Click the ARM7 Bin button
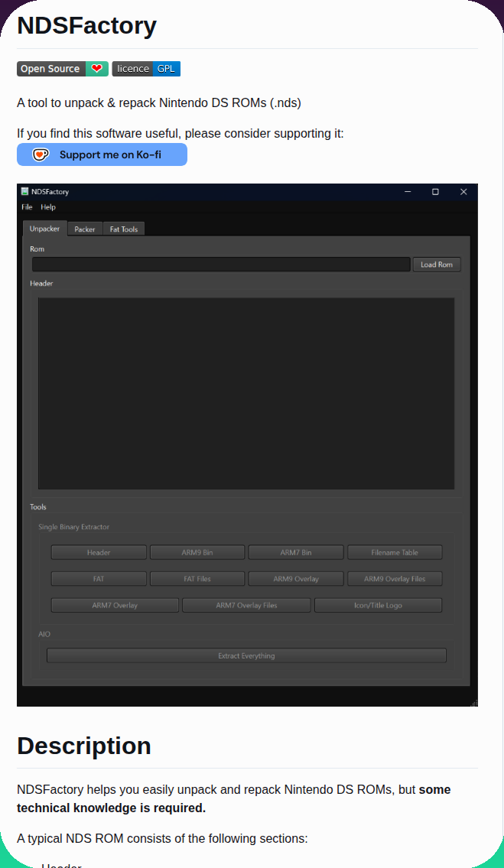Image resolution: width=504 pixels, height=868 pixels. (296, 552)
